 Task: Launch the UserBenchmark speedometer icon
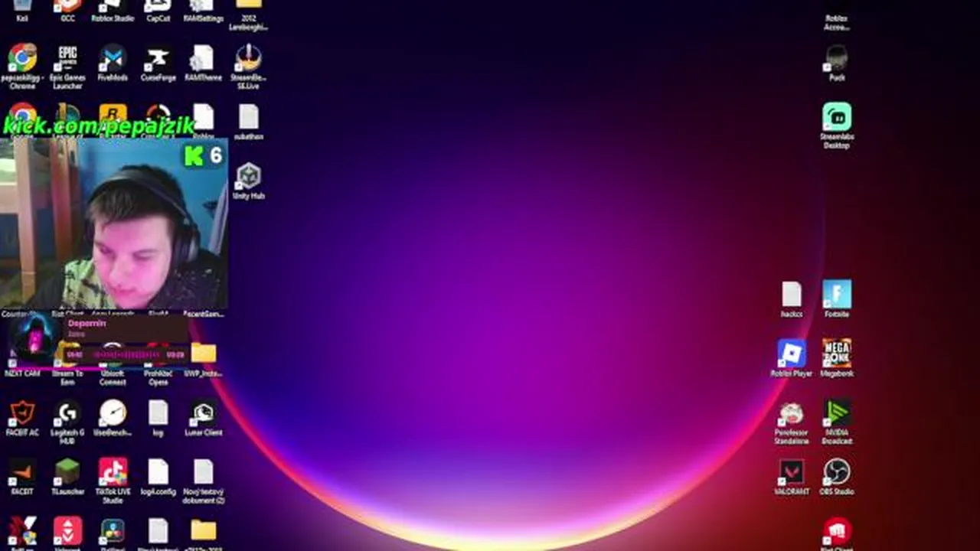click(113, 414)
